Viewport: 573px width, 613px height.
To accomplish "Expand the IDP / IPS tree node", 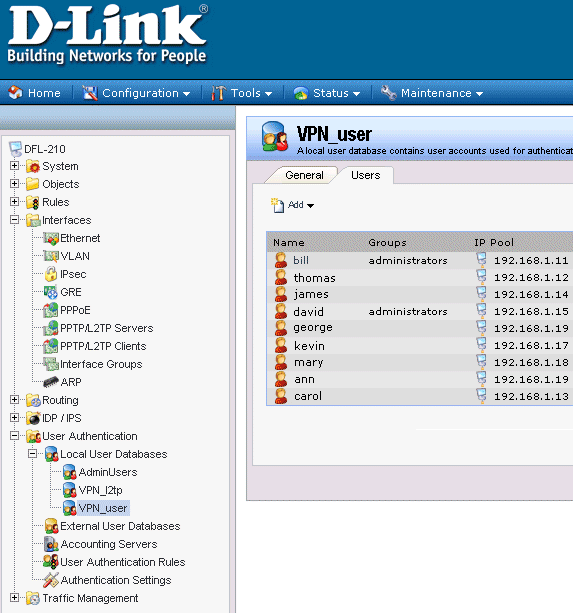I will click(14, 418).
